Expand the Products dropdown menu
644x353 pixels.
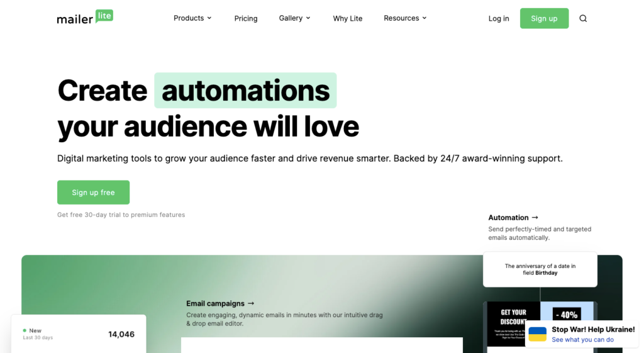tap(192, 18)
